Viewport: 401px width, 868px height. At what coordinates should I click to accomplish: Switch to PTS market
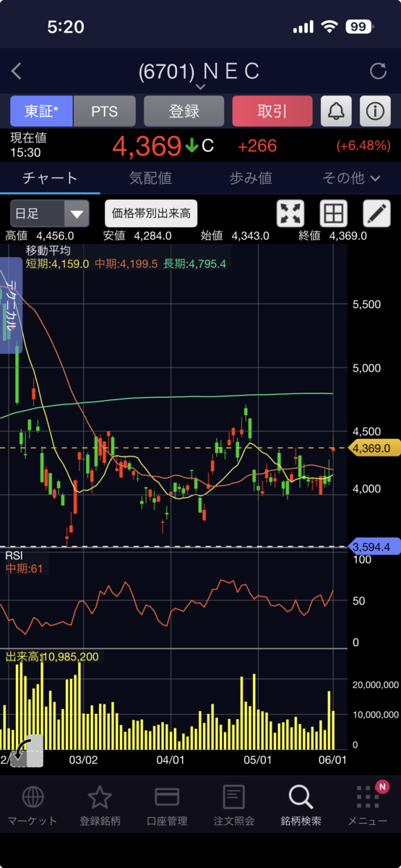[x=104, y=111]
